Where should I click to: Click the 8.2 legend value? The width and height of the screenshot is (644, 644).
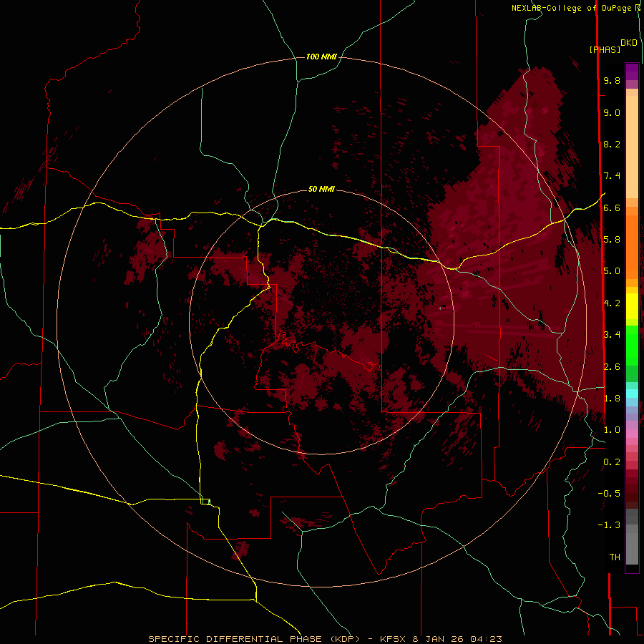(x=612, y=144)
